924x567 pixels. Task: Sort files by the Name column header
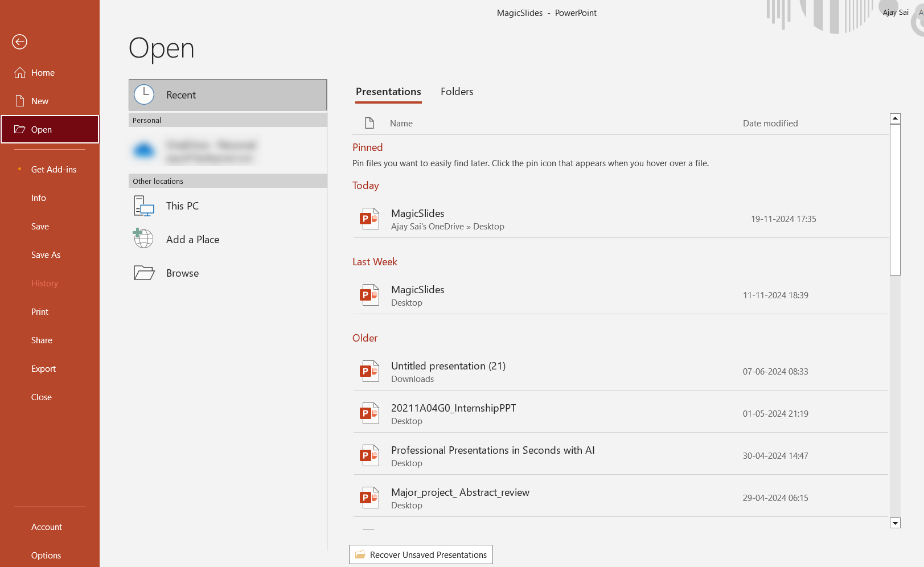point(401,124)
